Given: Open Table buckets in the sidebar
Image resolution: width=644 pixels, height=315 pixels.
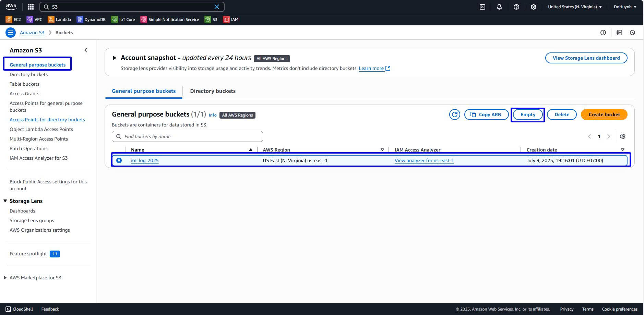Looking at the screenshot, I should point(24,84).
